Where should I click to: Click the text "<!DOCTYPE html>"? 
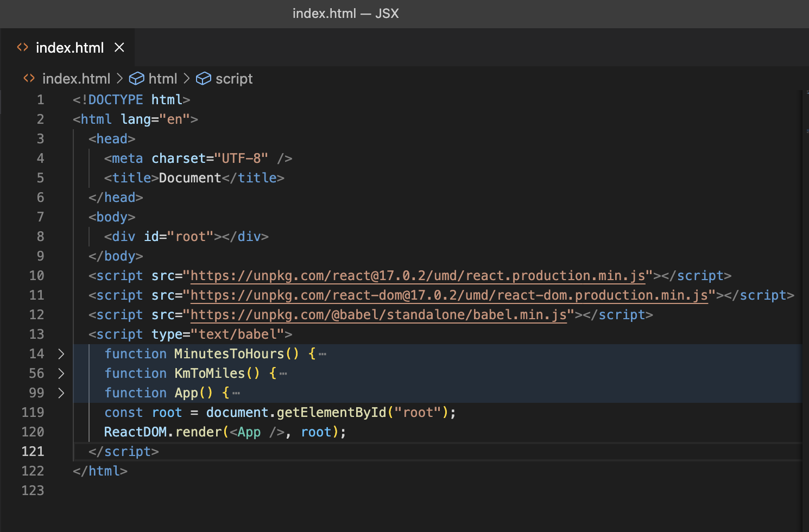(x=131, y=100)
